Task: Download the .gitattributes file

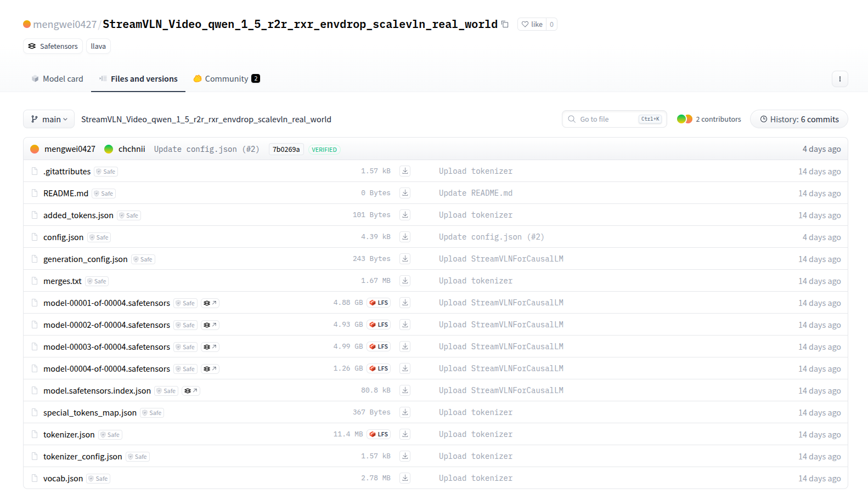Action: pyautogui.click(x=405, y=171)
